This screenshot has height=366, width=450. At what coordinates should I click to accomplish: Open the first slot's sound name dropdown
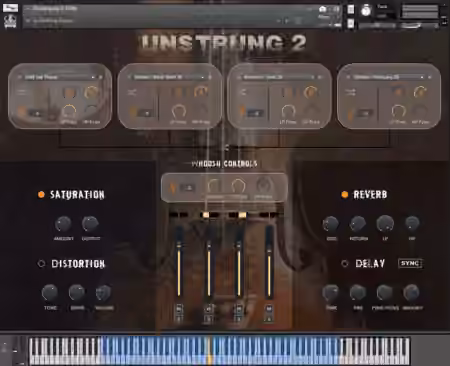pos(60,77)
